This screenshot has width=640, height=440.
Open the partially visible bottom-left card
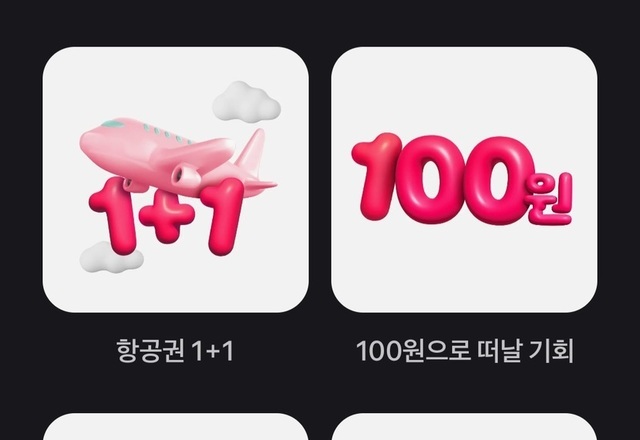176,427
